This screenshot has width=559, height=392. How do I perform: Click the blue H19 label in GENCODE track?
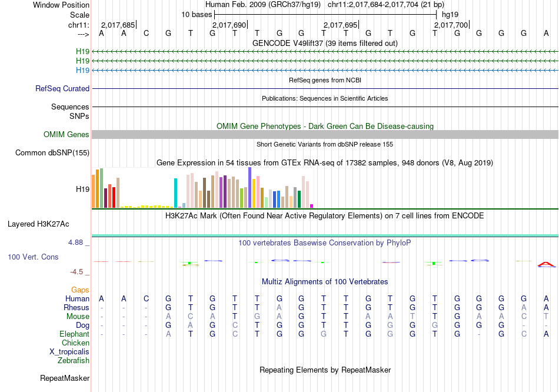(x=82, y=71)
